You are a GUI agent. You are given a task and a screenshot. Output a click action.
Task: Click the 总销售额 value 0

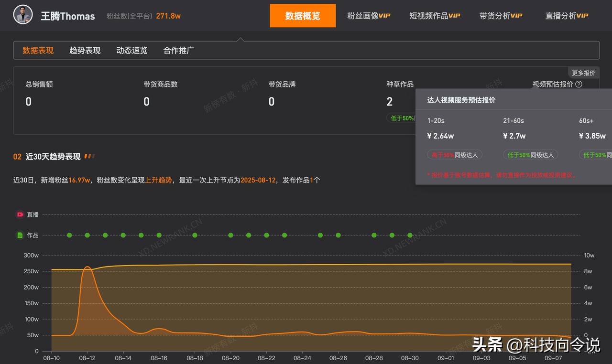28,101
